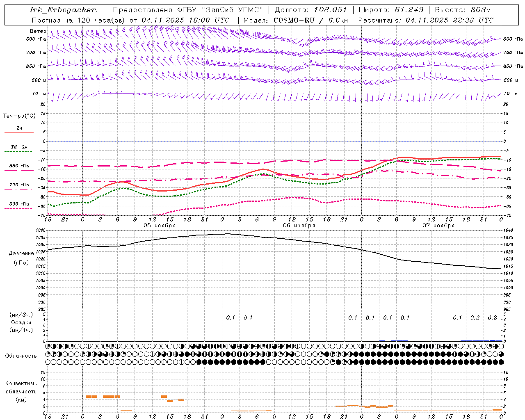This screenshot has width=525, height=420.
Task: Click the forecast start time 04.11.2025 18:00 UTC
Action: pyautogui.click(x=185, y=20)
